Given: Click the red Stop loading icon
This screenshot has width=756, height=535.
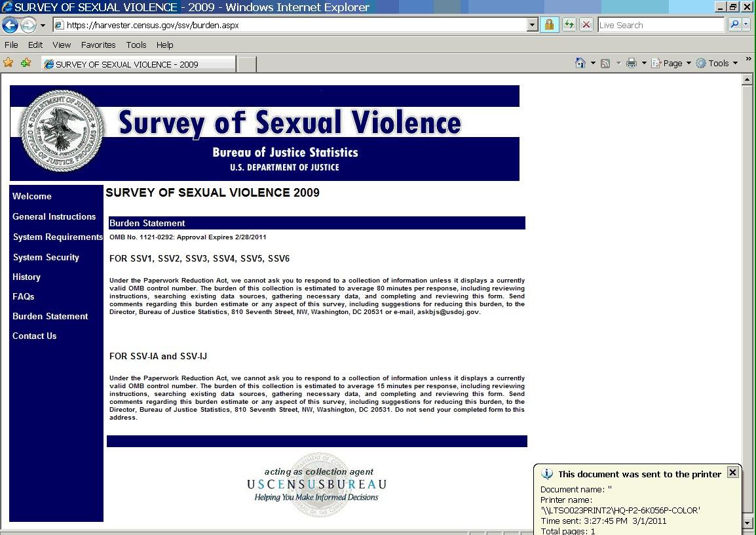Looking at the screenshot, I should [x=586, y=25].
